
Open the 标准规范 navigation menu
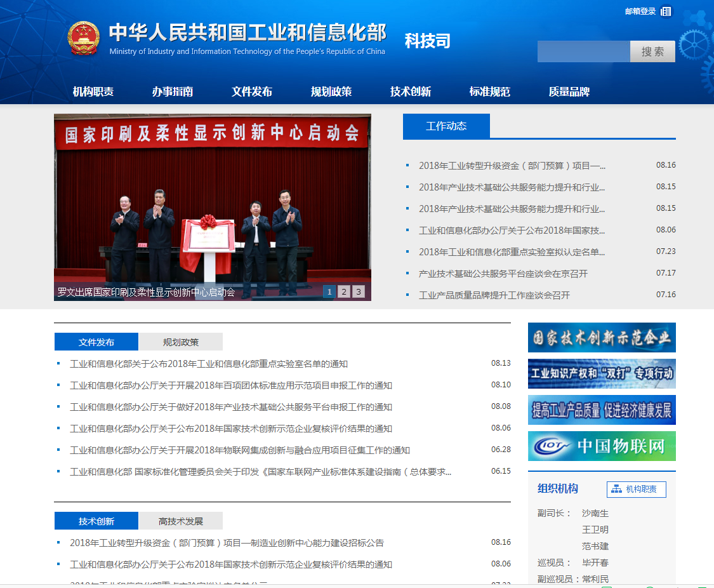point(489,91)
